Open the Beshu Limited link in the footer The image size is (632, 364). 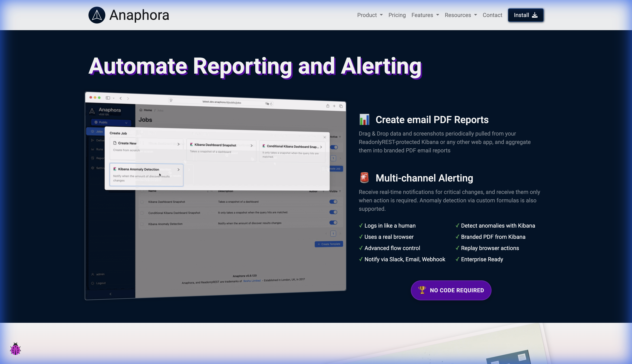click(252, 281)
